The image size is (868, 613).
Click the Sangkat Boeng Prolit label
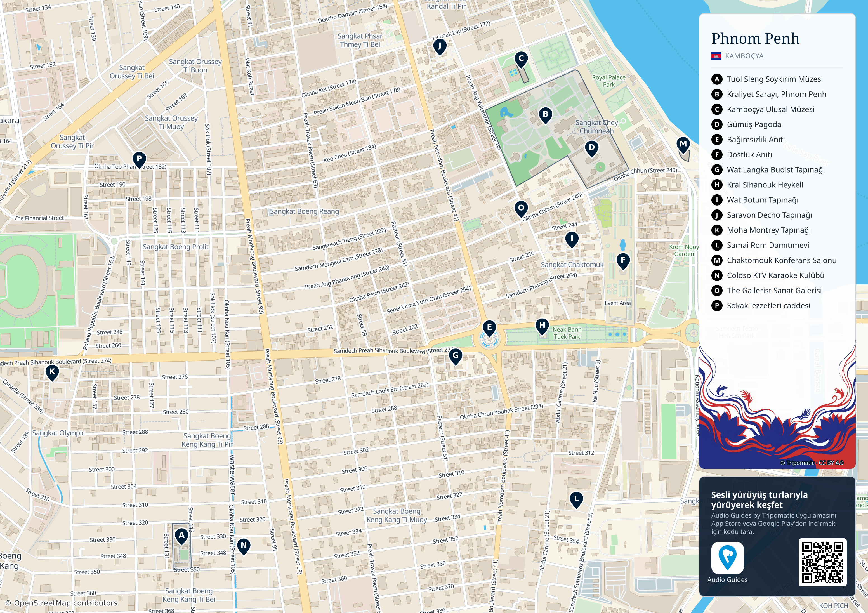[x=175, y=247]
